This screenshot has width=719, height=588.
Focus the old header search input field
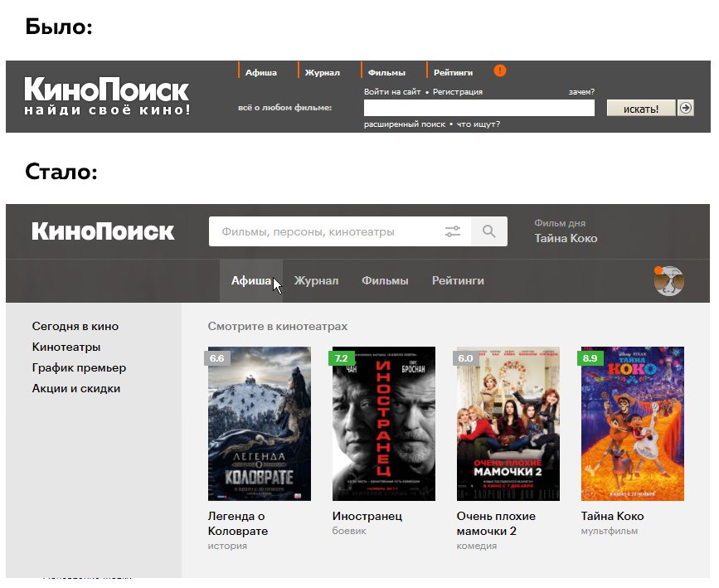[x=479, y=109]
